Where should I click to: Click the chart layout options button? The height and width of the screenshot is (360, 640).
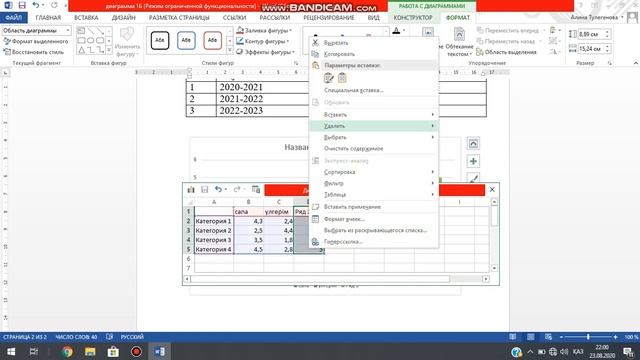click(x=473, y=144)
